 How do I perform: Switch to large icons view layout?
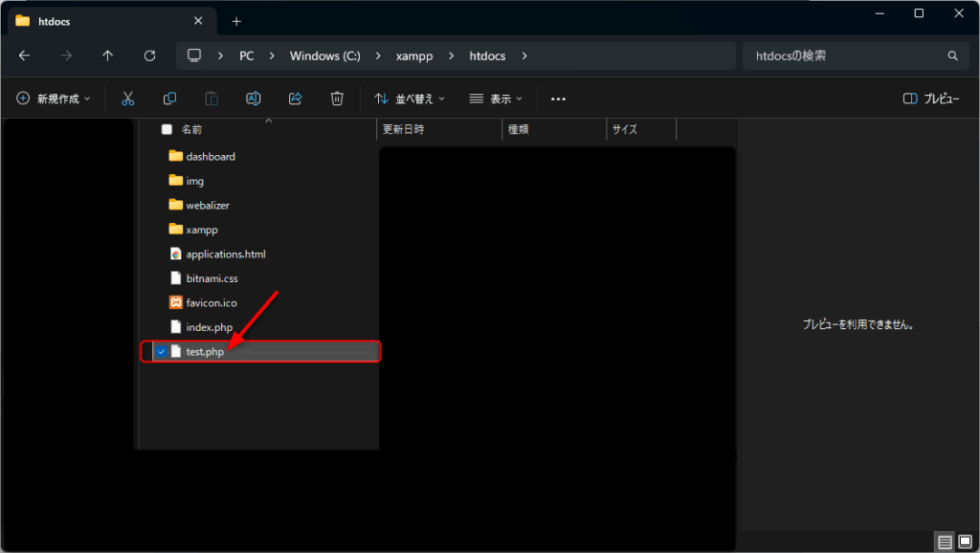(x=965, y=542)
